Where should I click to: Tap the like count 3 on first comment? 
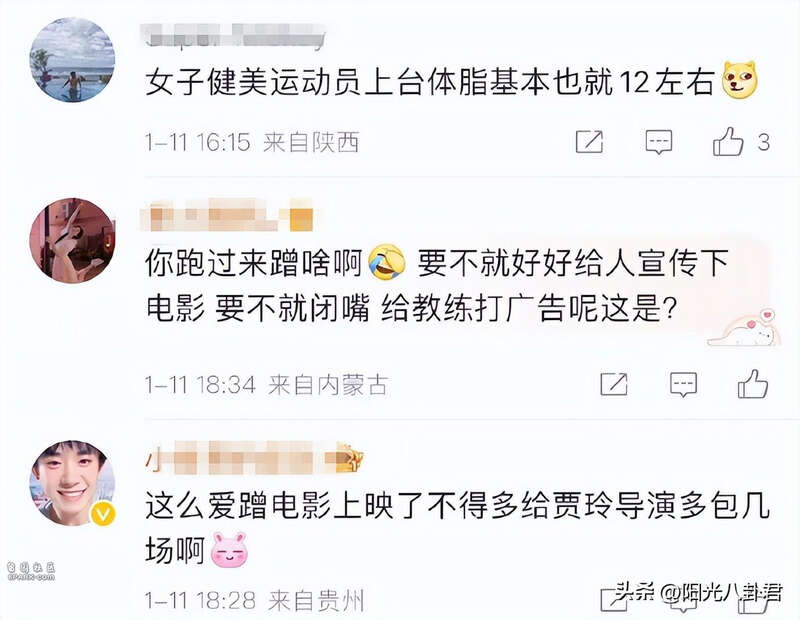763,142
